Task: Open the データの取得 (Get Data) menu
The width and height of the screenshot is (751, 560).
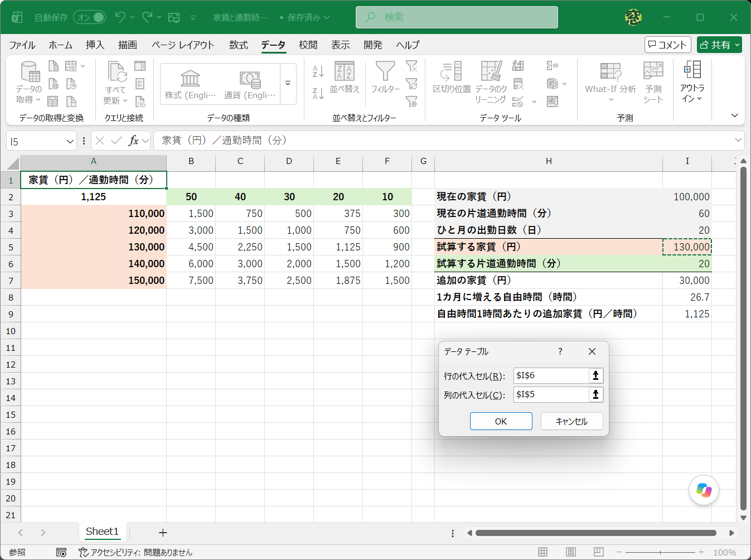Action: [x=28, y=83]
